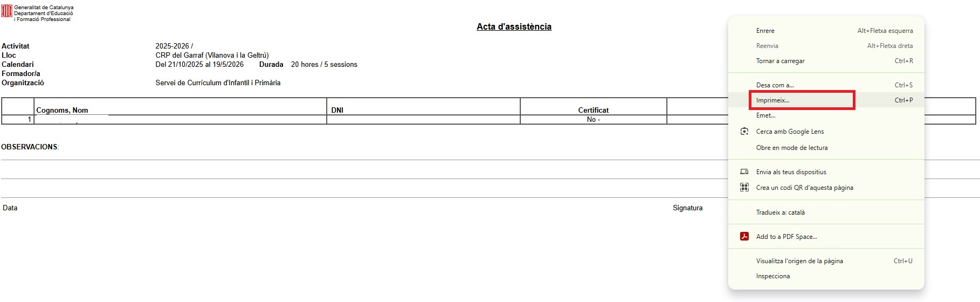This screenshot has height=302, width=980.
Task: Click the Generalitat de Catalunya logo
Action: click(x=6, y=11)
